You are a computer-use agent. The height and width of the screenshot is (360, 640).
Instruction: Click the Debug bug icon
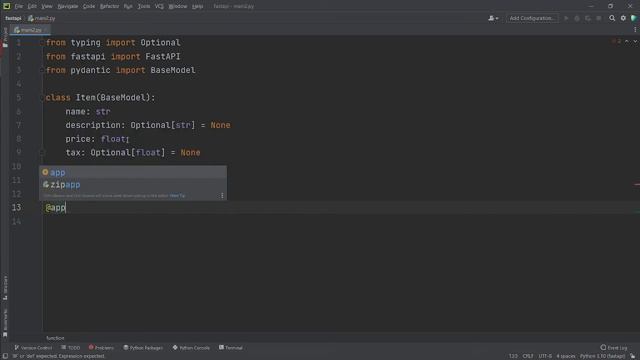577,18
